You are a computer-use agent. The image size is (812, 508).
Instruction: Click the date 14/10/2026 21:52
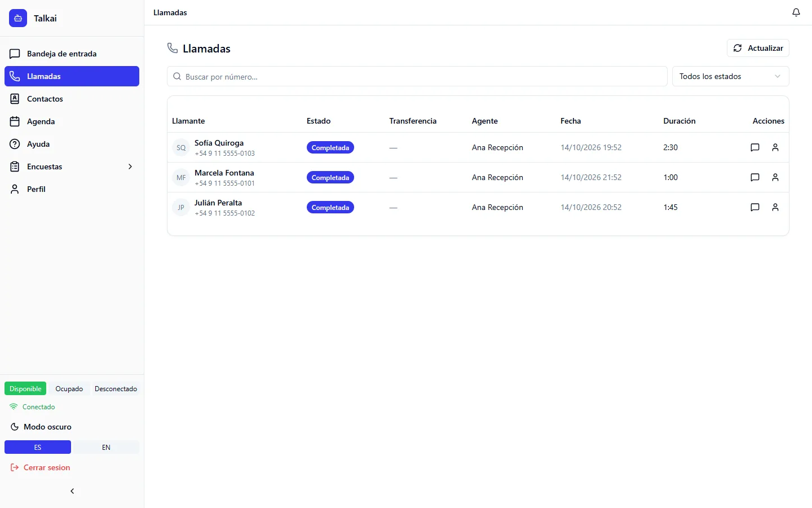tap(591, 177)
